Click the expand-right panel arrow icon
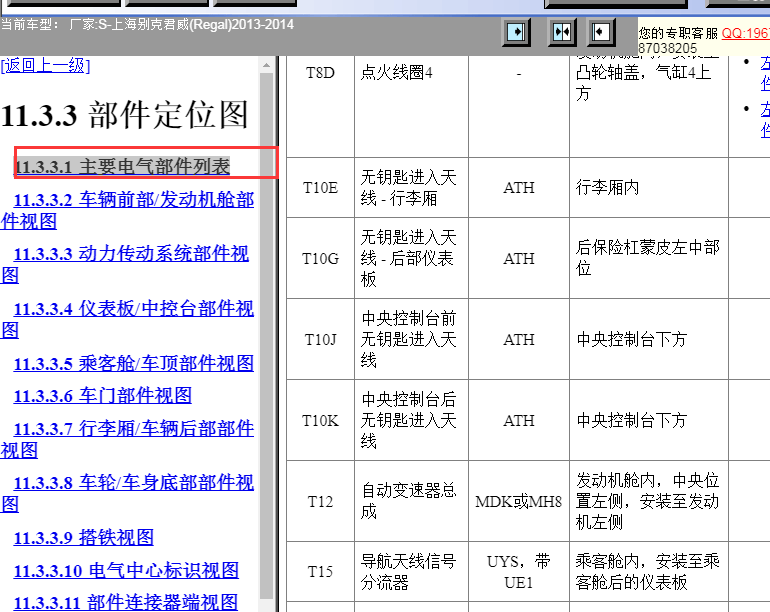 516,33
